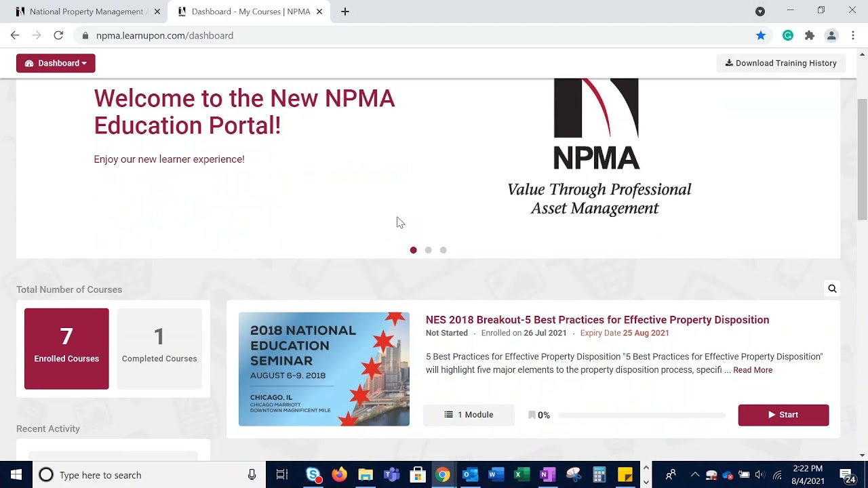The width and height of the screenshot is (868, 488).
Task: Click the Chrome three-dot menu icon
Action: tap(852, 35)
